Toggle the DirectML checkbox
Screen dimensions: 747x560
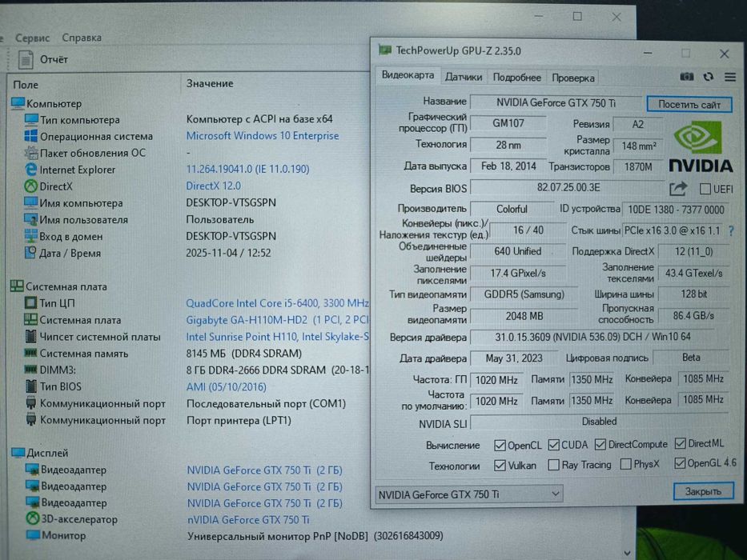[681, 443]
